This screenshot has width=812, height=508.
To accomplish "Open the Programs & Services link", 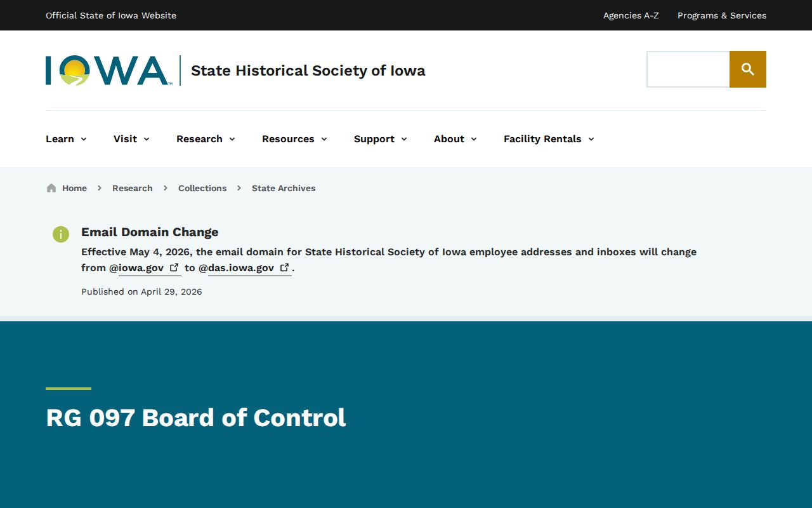I will [x=722, y=15].
